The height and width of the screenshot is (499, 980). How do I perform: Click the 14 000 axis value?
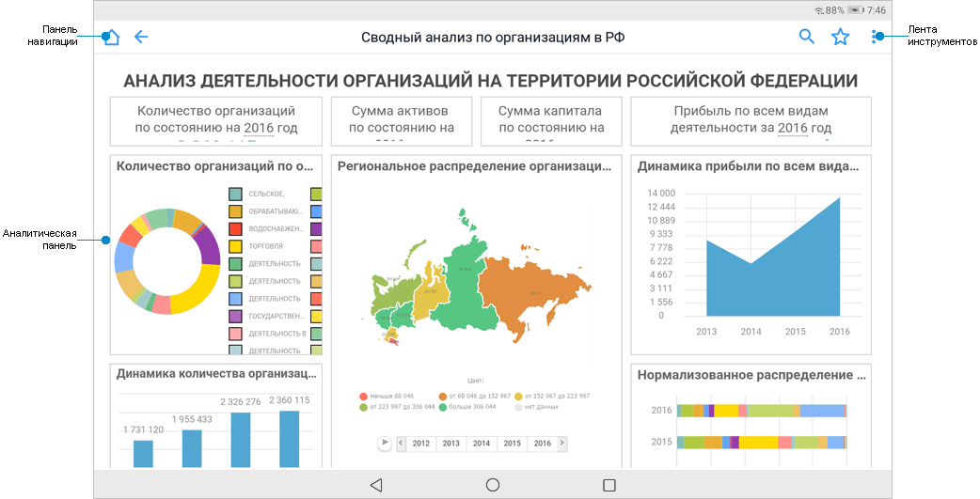660,193
